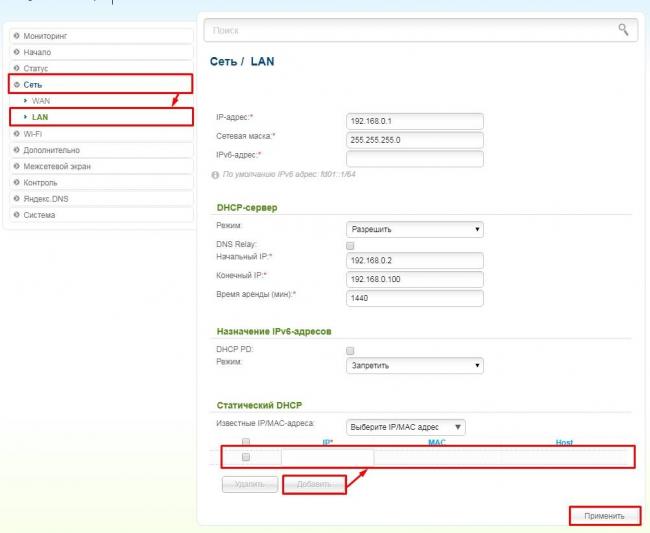
Task: Click the IP cell in the static DHCP row
Action: coord(327,457)
